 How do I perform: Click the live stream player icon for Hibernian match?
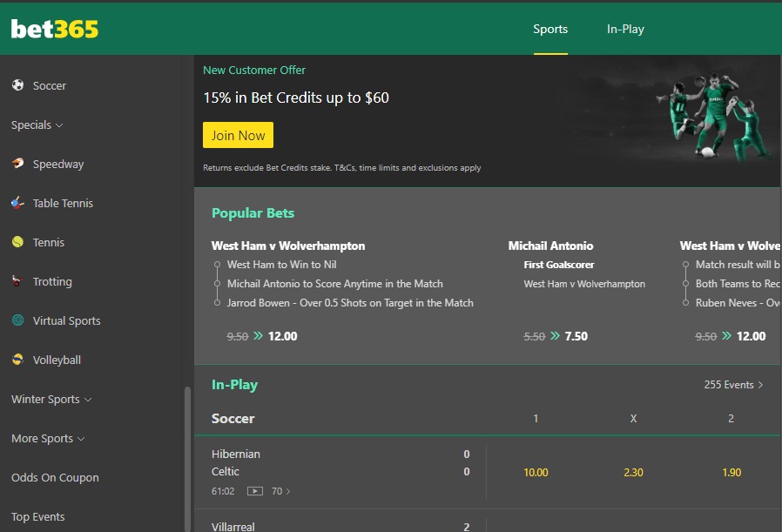pyautogui.click(x=253, y=491)
